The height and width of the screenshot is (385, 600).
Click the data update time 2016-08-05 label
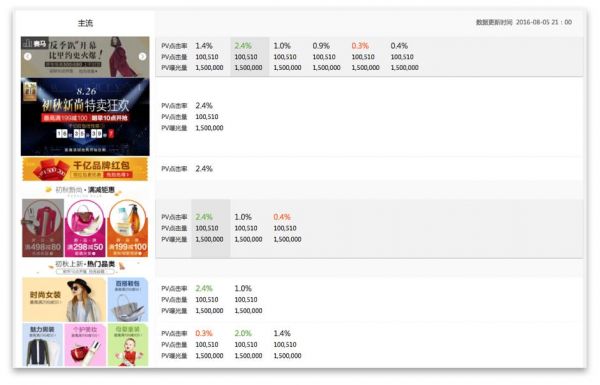(524, 22)
